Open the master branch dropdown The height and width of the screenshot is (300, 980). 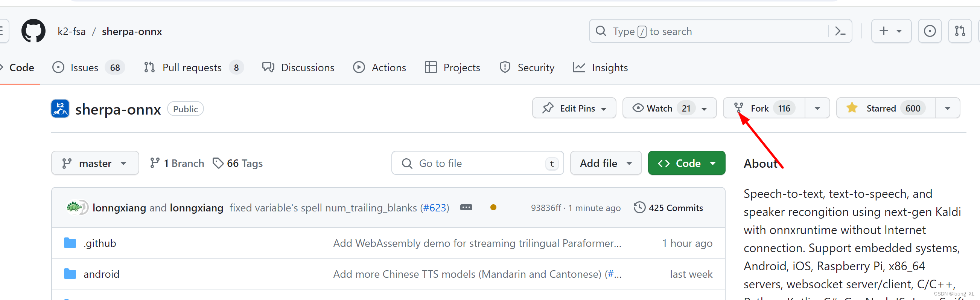(95, 163)
